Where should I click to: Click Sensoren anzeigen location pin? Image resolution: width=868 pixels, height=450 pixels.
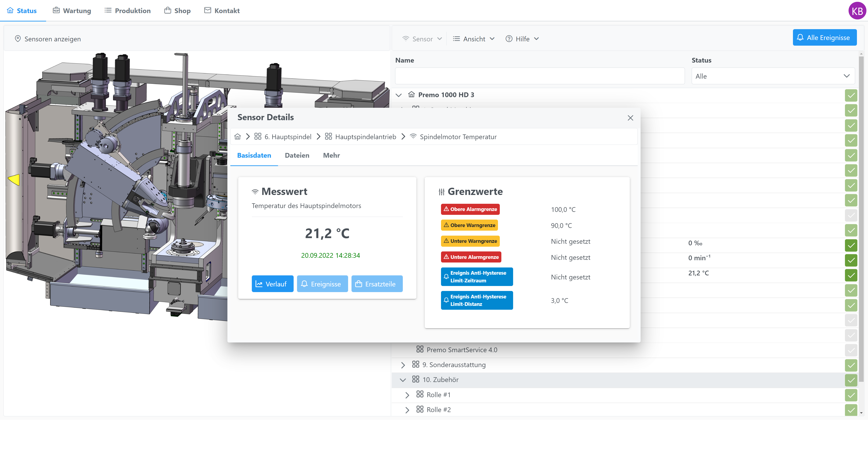(x=18, y=39)
